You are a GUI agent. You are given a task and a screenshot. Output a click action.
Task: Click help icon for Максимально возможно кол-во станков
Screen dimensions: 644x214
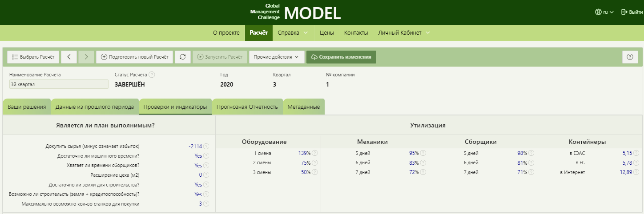click(206, 204)
